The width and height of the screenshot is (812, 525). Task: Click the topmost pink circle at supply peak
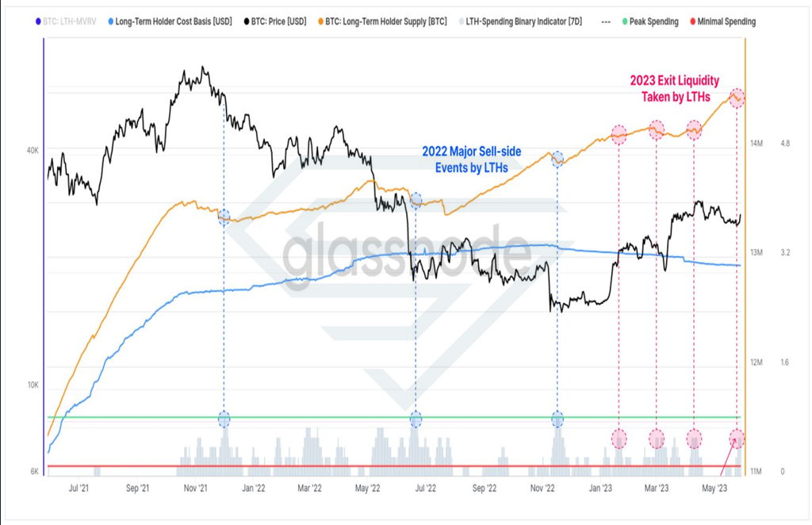click(x=737, y=98)
